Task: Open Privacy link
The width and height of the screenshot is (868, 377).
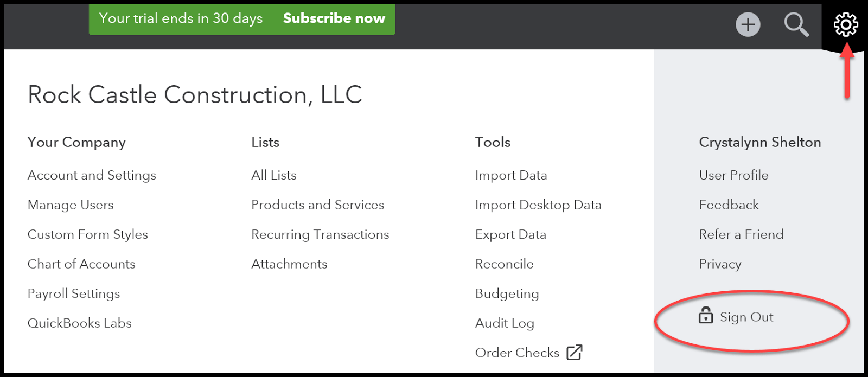Action: tap(720, 264)
